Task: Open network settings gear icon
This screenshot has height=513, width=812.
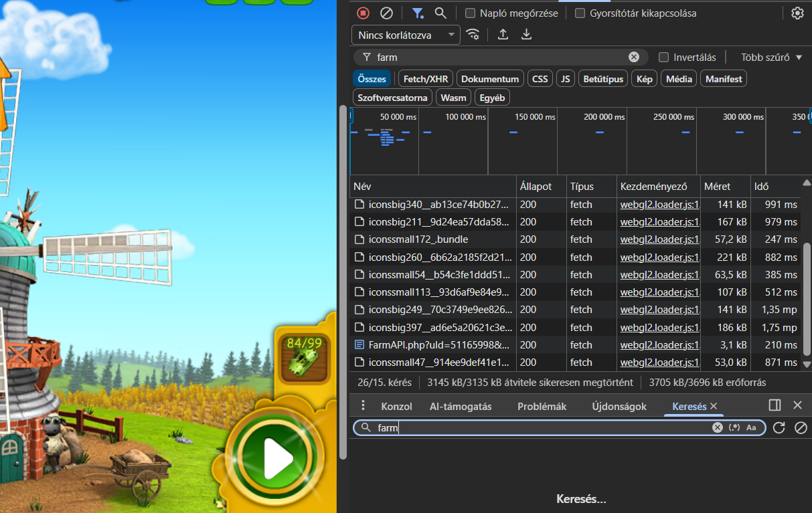Action: point(797,13)
